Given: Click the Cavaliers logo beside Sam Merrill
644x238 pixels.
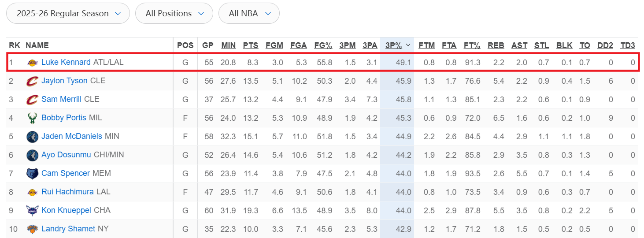Looking at the screenshot, I should (x=32, y=100).
